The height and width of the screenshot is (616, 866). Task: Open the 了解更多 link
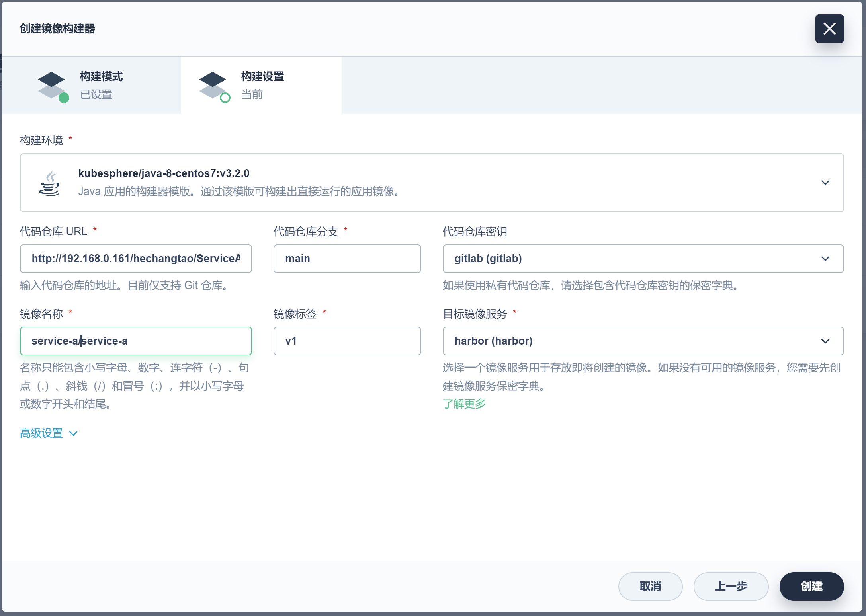pyautogui.click(x=464, y=404)
